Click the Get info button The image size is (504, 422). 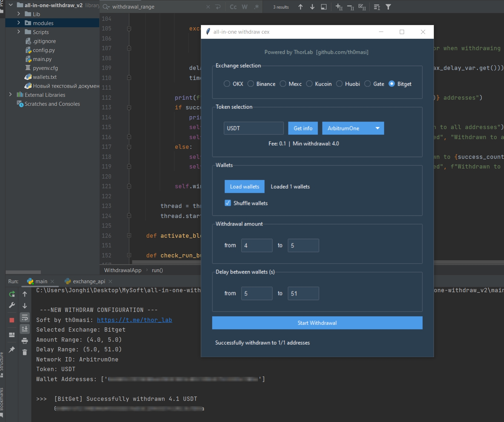tap(303, 128)
